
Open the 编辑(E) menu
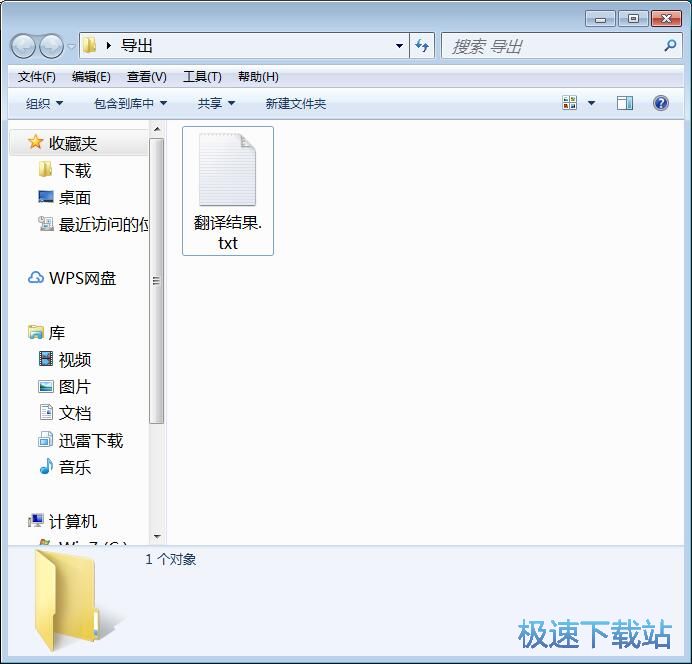(x=91, y=77)
